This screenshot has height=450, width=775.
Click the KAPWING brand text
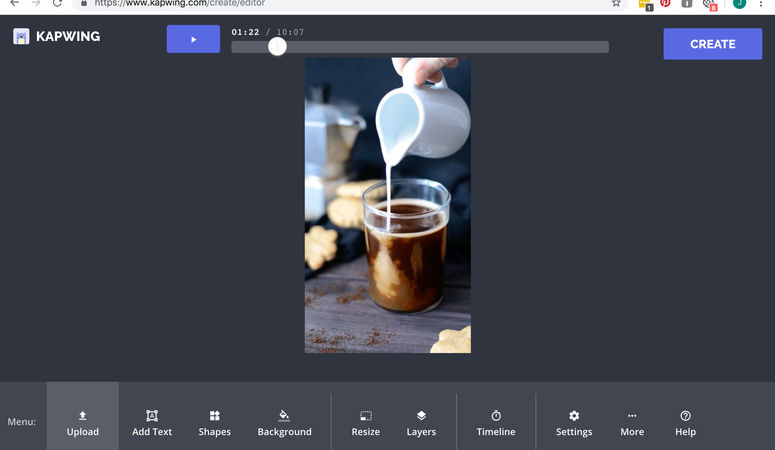(x=68, y=37)
